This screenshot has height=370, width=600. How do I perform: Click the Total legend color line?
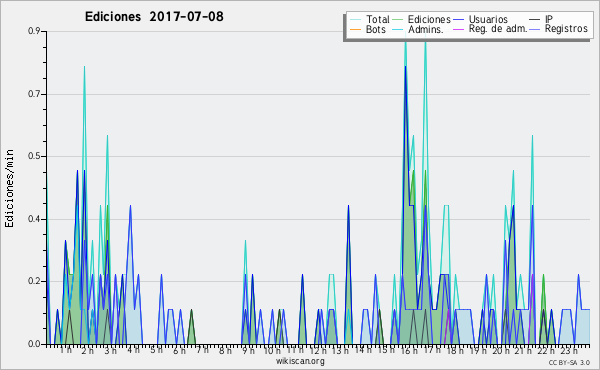(355, 20)
